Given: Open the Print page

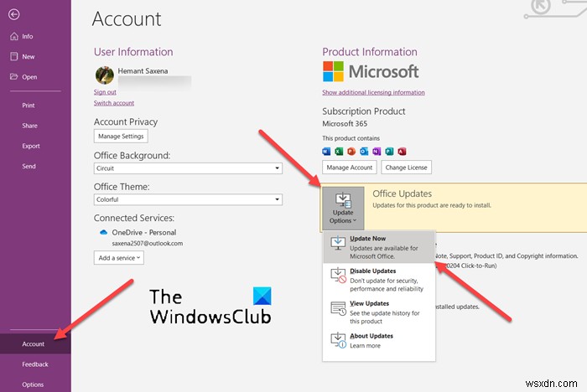Looking at the screenshot, I should [28, 106].
